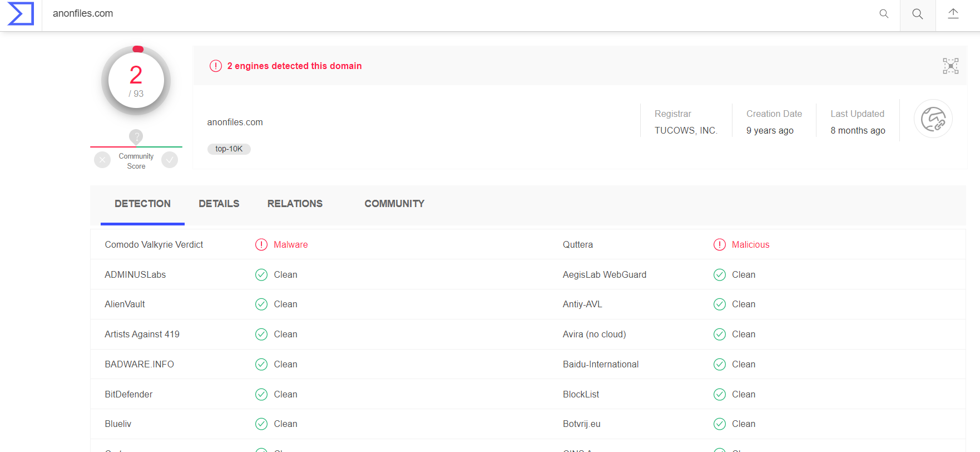Click the small magnifier icon in search bar
Image resolution: width=980 pixels, height=452 pixels.
click(884, 14)
